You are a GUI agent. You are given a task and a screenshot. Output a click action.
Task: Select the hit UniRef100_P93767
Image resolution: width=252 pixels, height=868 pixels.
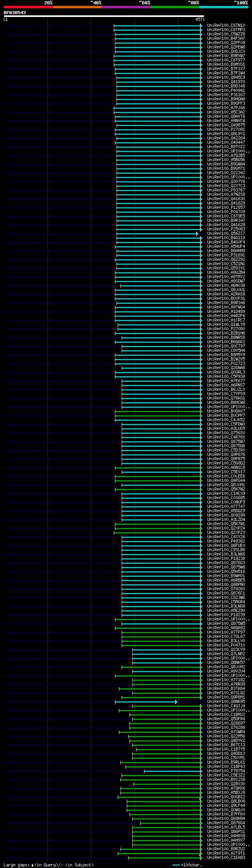point(226,190)
